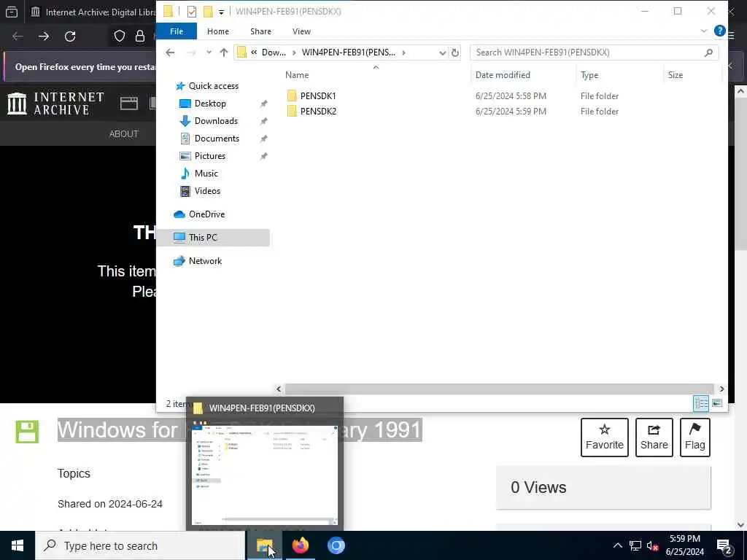Open the Share ribbon tab

tap(260, 31)
